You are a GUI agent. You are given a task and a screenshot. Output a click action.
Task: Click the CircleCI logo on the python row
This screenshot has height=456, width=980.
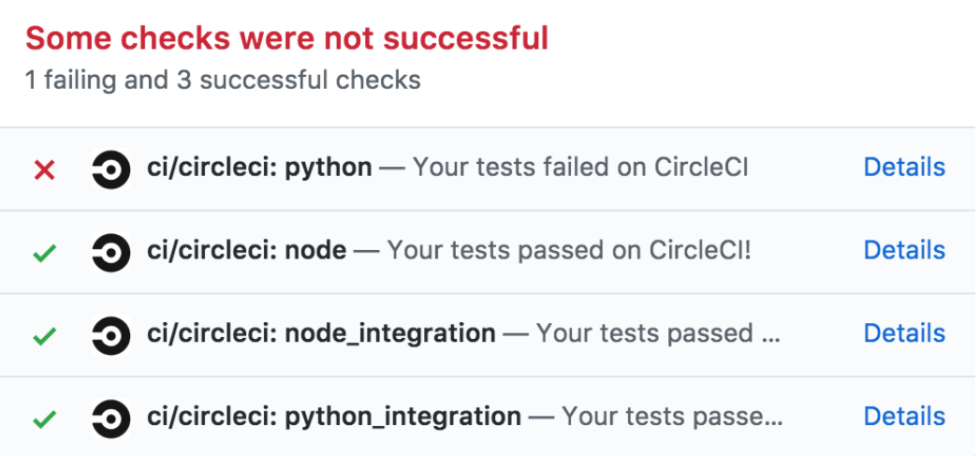[110, 169]
